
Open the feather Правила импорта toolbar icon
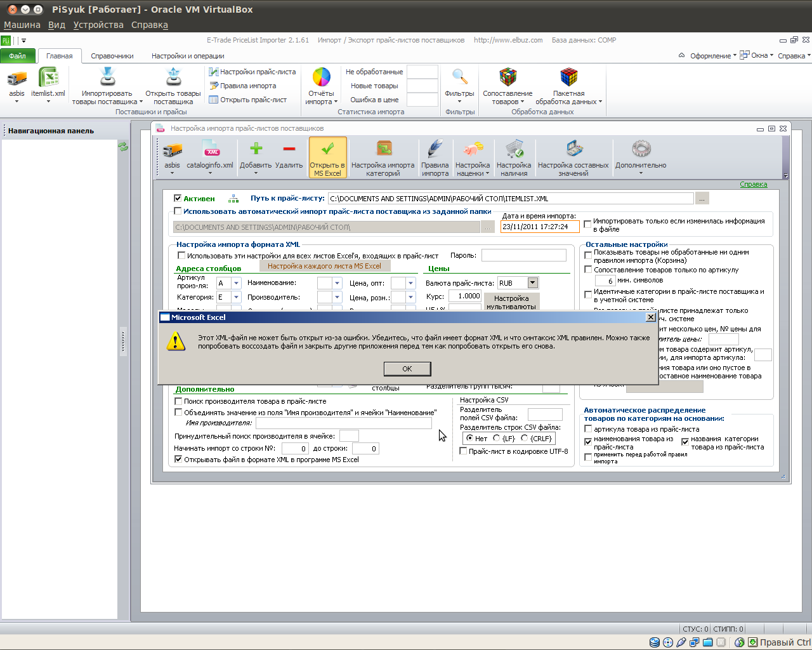pyautogui.click(x=435, y=150)
